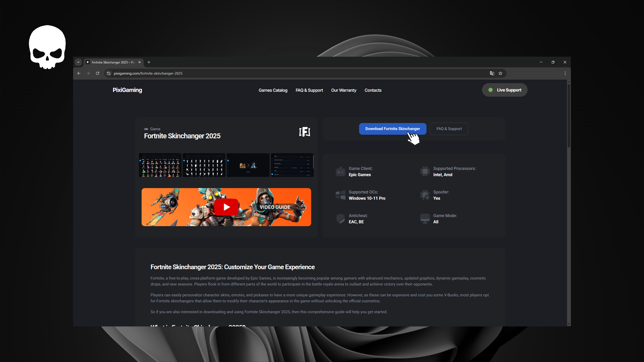Bookmark this page with star icon
The width and height of the screenshot is (644, 362).
coord(500,73)
